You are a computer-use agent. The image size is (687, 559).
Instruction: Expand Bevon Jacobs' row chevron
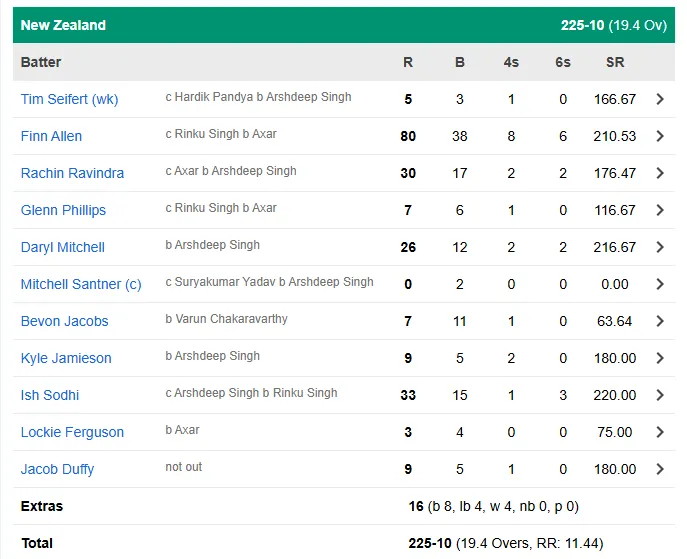point(660,321)
